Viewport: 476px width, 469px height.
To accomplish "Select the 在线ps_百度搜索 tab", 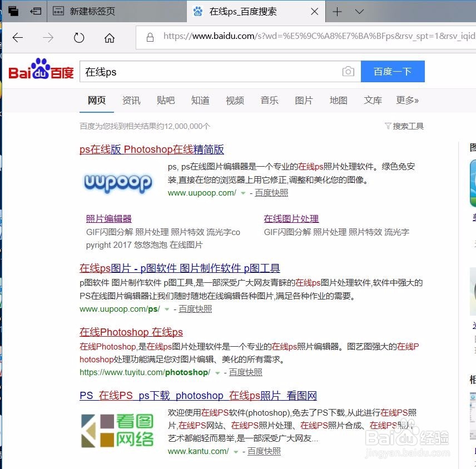I will [256, 11].
